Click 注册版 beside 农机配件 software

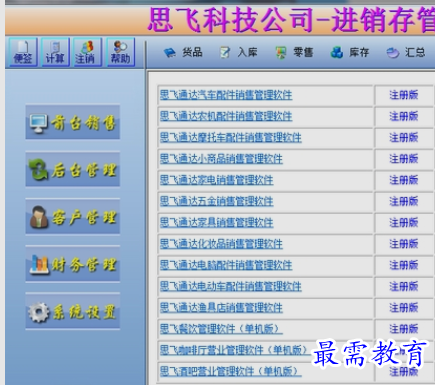pos(404,116)
